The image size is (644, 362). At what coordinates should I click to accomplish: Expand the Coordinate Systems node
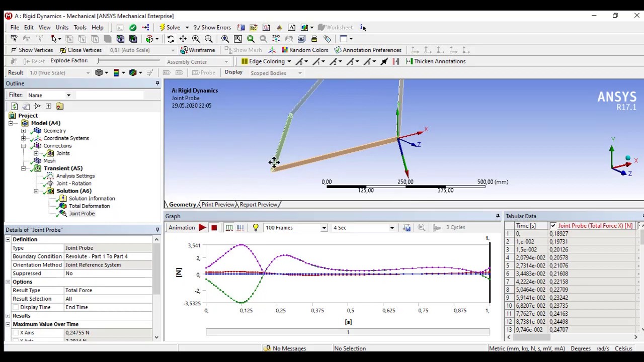23,138
